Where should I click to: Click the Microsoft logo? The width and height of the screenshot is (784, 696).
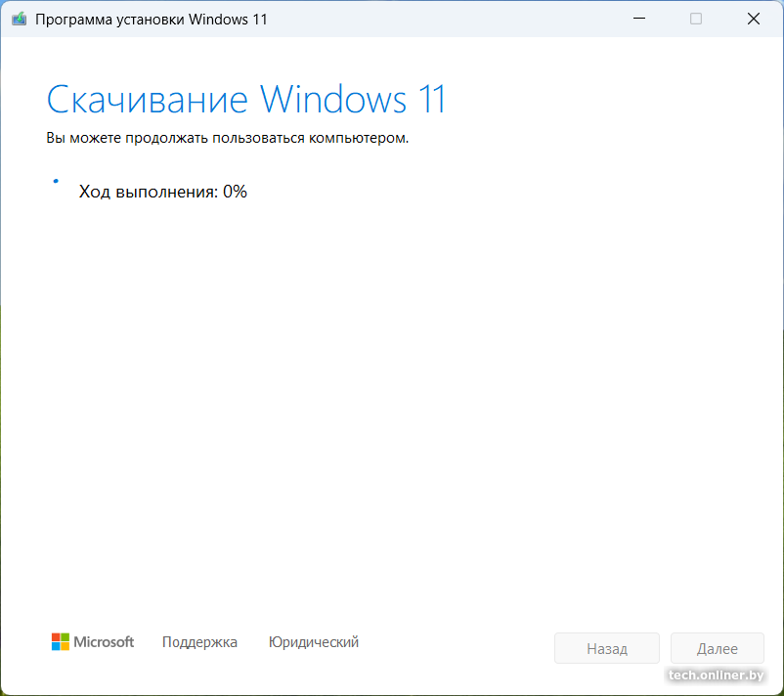(93, 642)
